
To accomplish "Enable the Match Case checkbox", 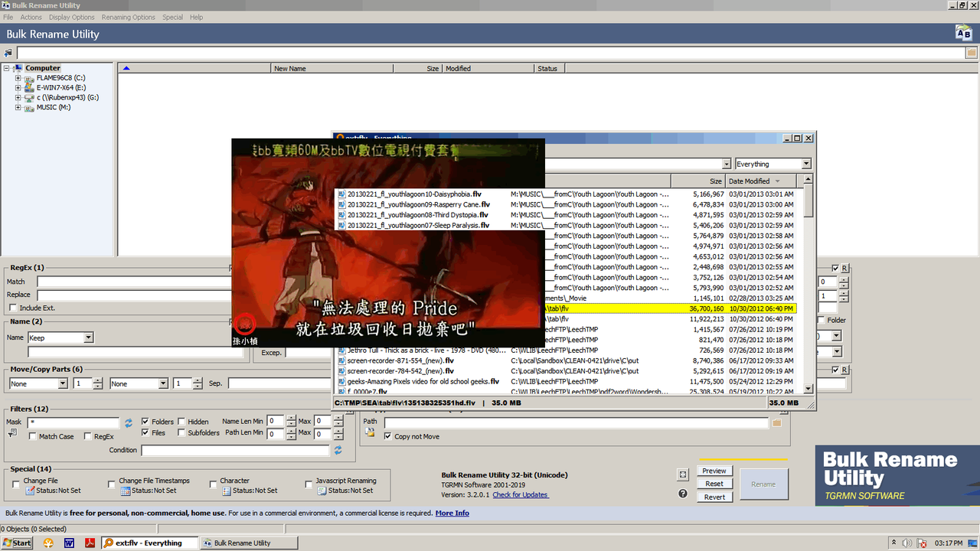I will pos(33,436).
